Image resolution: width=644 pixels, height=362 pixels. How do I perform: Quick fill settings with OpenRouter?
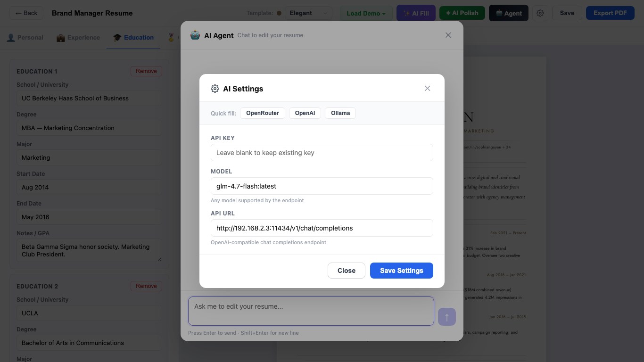[263, 113]
